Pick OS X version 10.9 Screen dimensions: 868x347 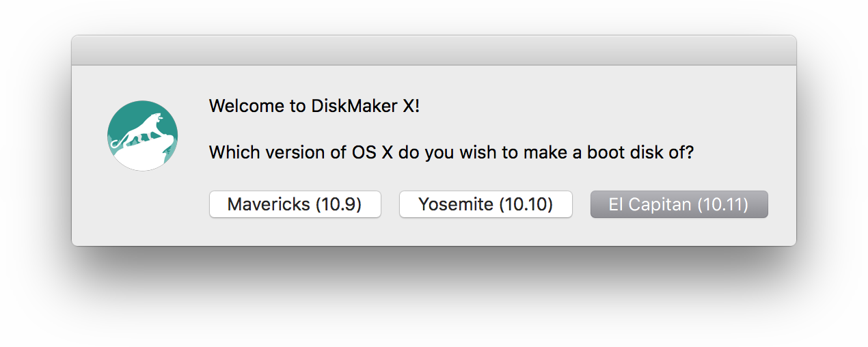pos(295,204)
